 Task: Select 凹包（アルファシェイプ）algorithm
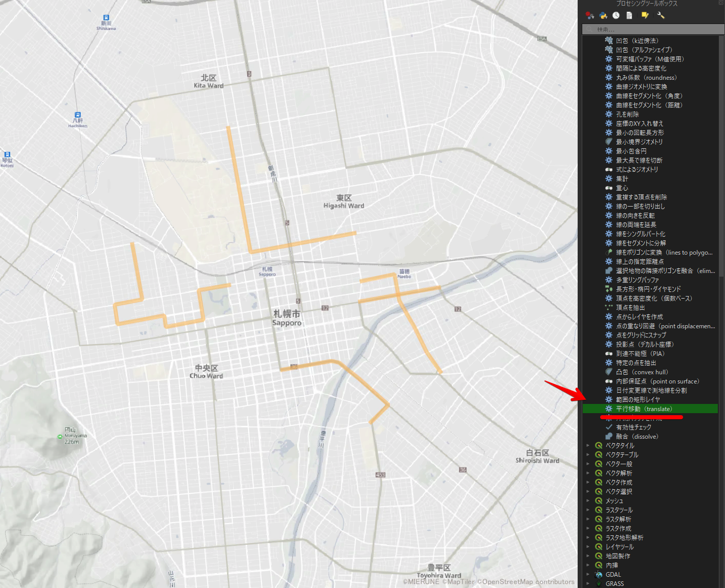pyautogui.click(x=644, y=50)
